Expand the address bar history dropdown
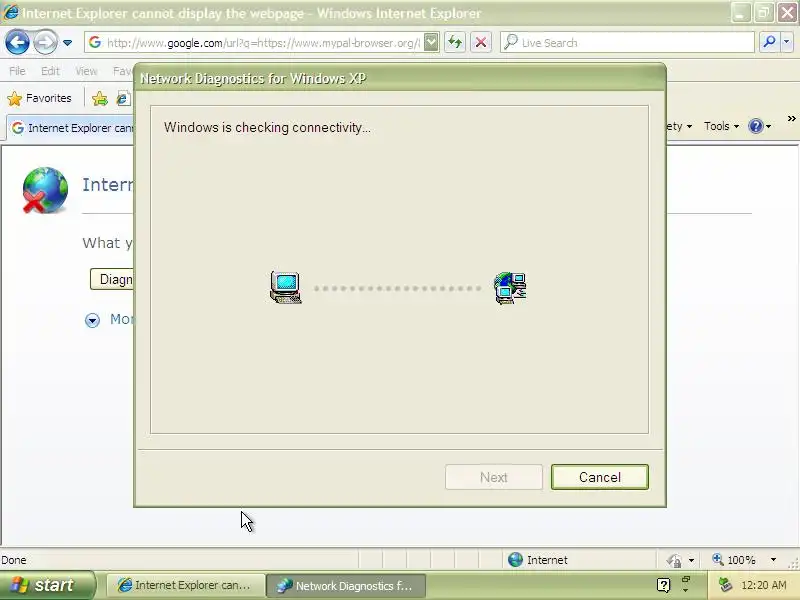 [431, 43]
